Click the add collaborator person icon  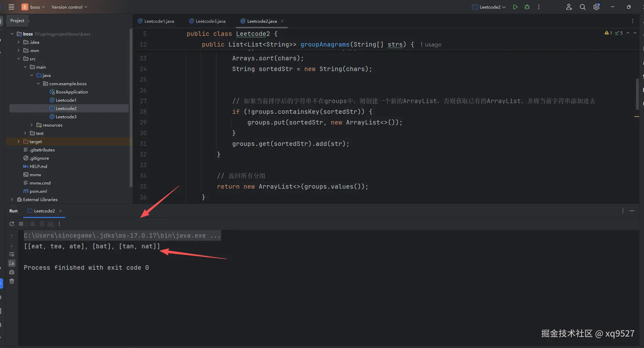[x=569, y=7]
